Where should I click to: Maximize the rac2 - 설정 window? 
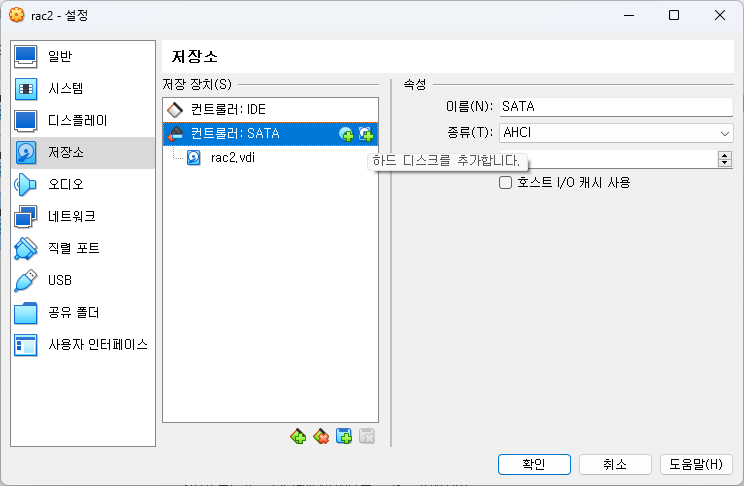(674, 15)
